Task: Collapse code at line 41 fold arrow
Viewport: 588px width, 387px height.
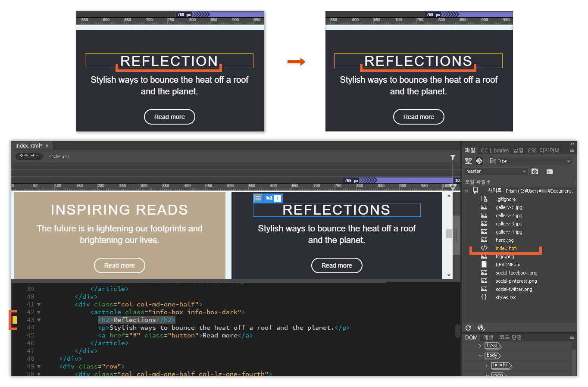Action: coord(39,305)
